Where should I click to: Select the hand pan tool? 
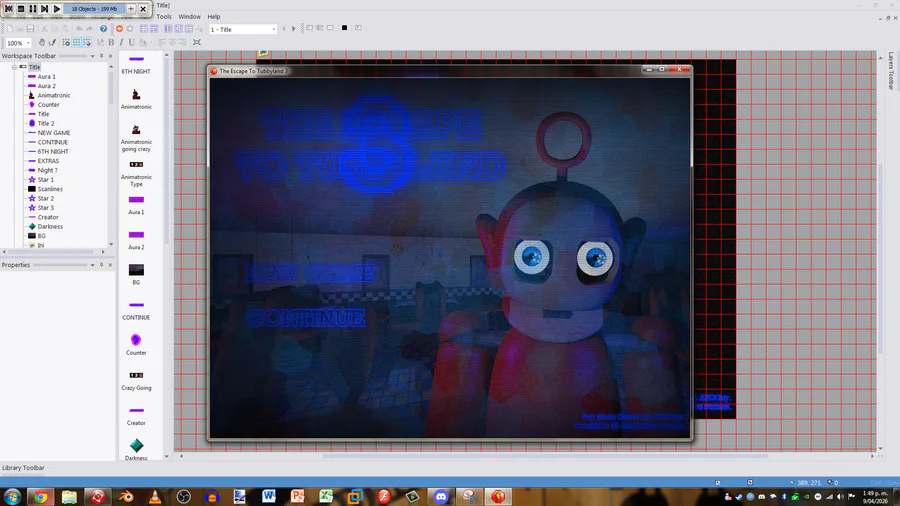point(42,42)
